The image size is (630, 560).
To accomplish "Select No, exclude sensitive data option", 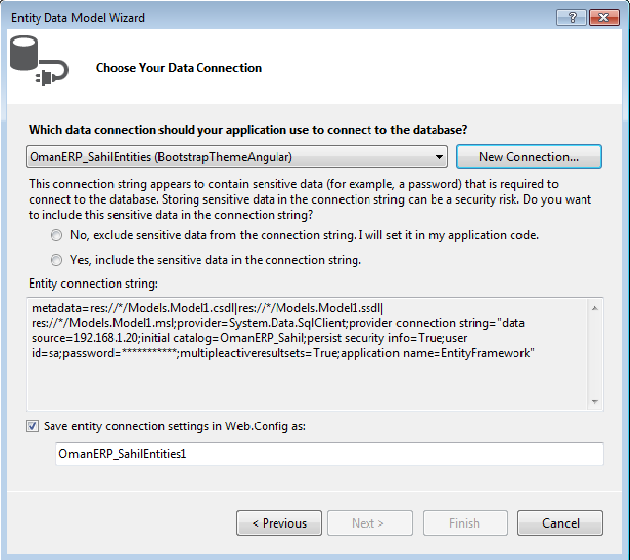I will [57, 235].
